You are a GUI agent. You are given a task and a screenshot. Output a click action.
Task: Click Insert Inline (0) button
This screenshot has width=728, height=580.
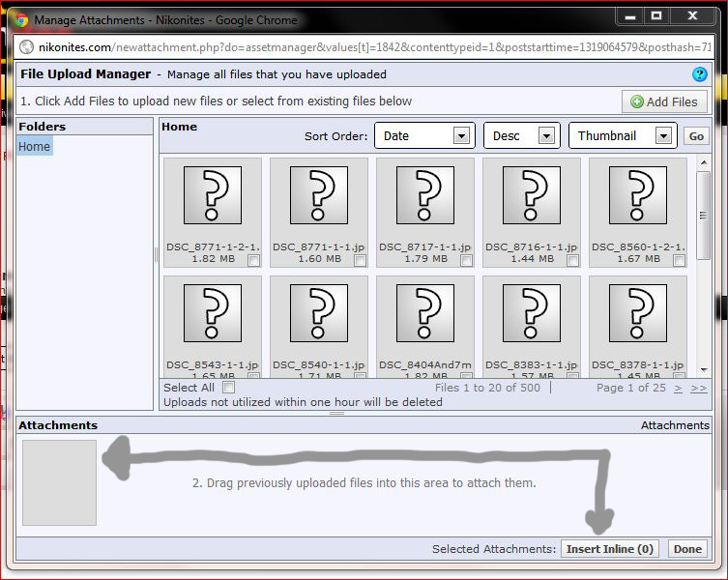coord(610,549)
